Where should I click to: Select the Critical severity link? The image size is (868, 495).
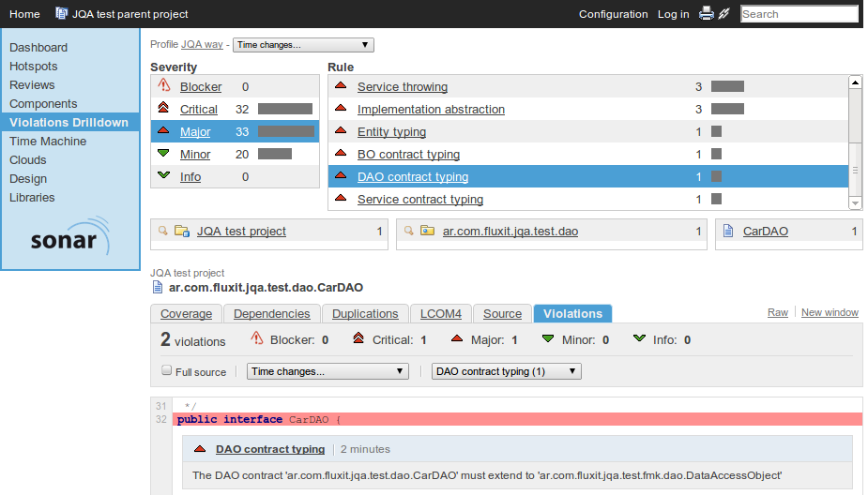199,110
